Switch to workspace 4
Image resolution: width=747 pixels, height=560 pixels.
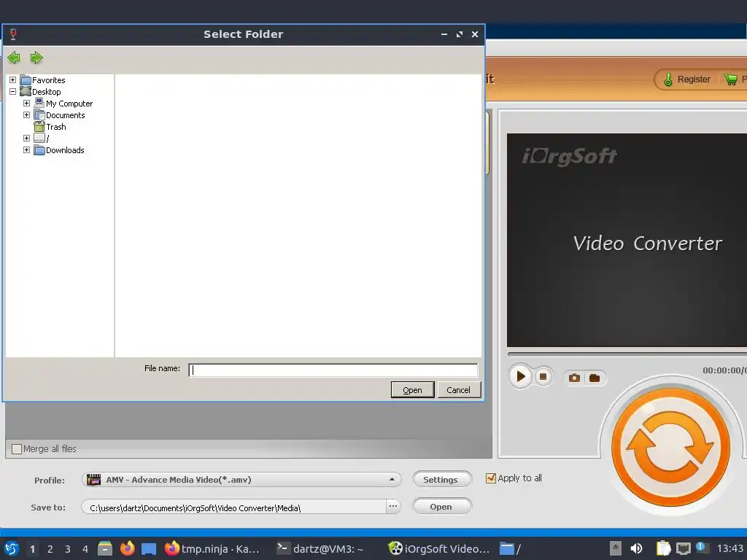[x=85, y=549]
